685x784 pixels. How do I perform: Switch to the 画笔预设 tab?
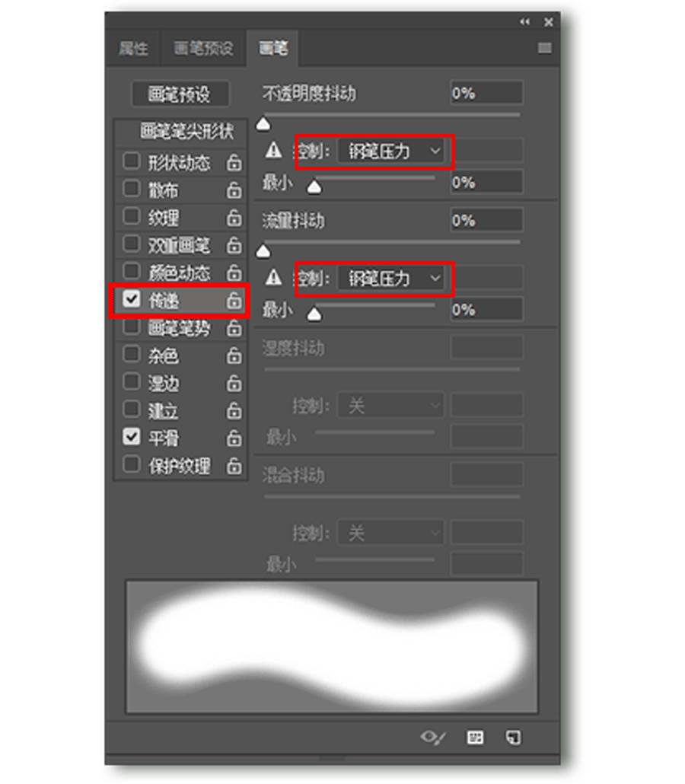coord(203,49)
